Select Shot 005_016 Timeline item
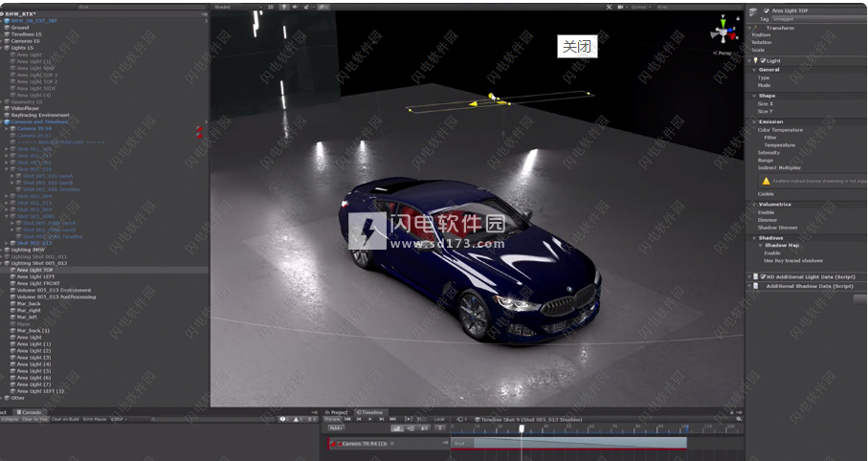Screen dimensions: 868x461 coord(51,189)
